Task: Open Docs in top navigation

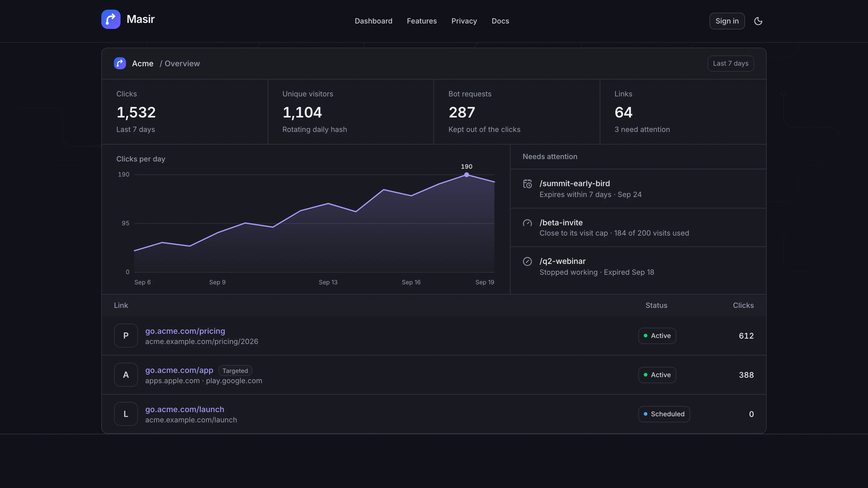Action: tap(500, 21)
